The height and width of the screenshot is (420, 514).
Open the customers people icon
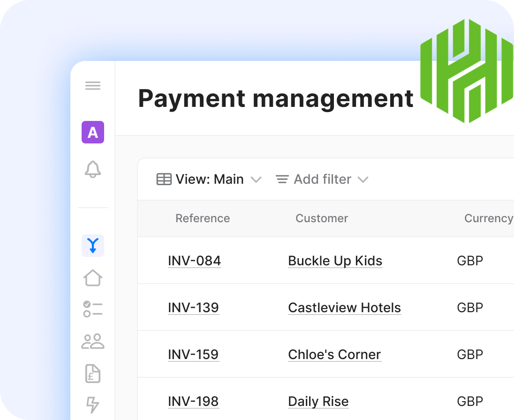coord(93,341)
